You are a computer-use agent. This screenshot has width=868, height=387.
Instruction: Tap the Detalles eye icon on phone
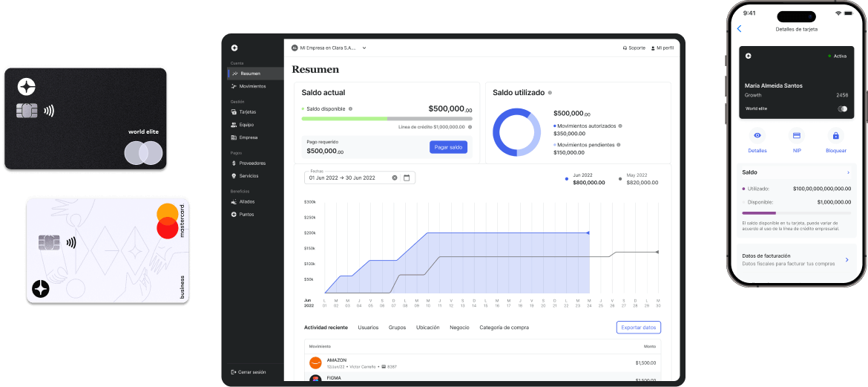(757, 136)
